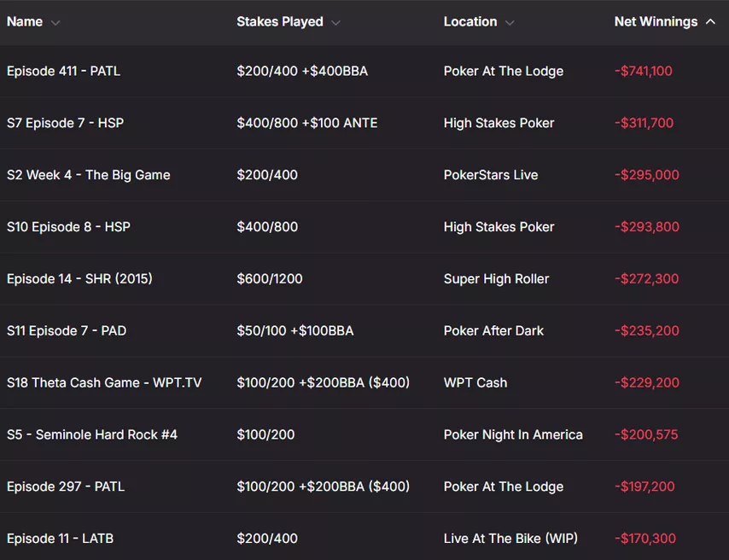Open S11 Episode 7 - PAD session

(x=364, y=330)
